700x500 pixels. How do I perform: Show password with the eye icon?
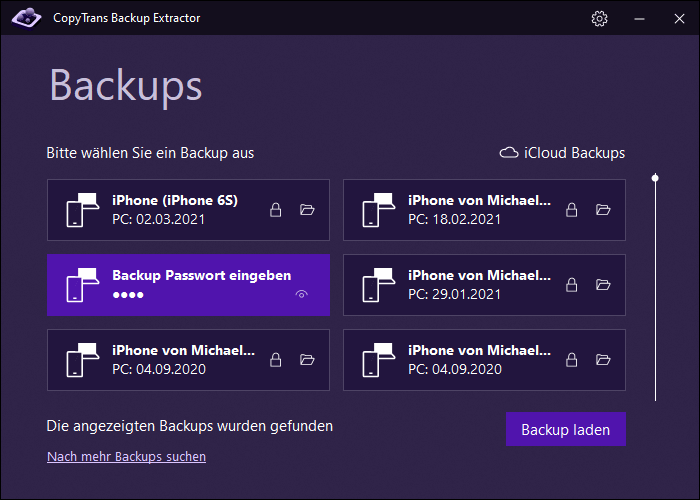302,294
